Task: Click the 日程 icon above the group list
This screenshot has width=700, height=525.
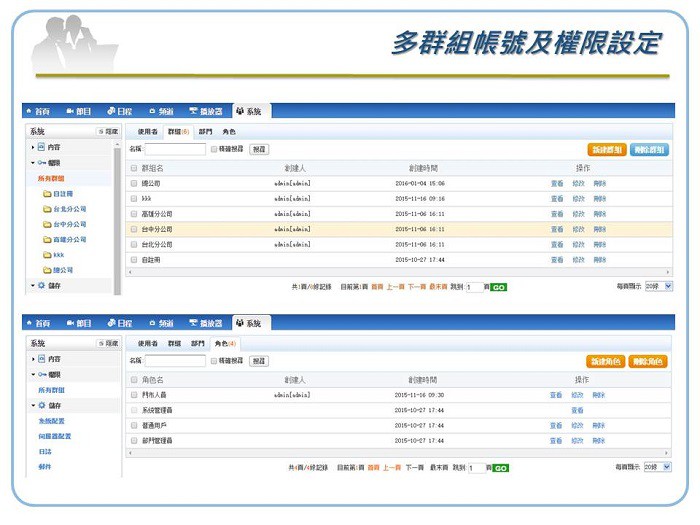Action: pos(111,111)
